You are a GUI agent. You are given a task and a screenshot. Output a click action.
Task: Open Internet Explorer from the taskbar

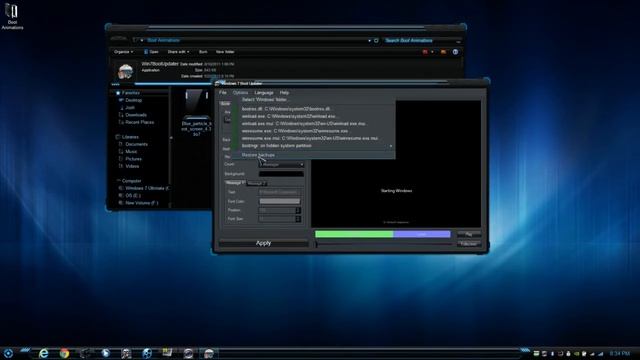pos(43,353)
